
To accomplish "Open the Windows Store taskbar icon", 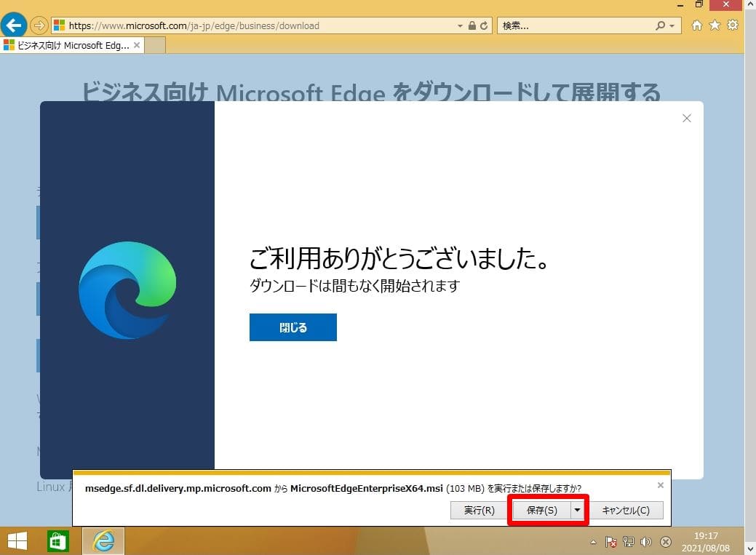I will tap(57, 541).
